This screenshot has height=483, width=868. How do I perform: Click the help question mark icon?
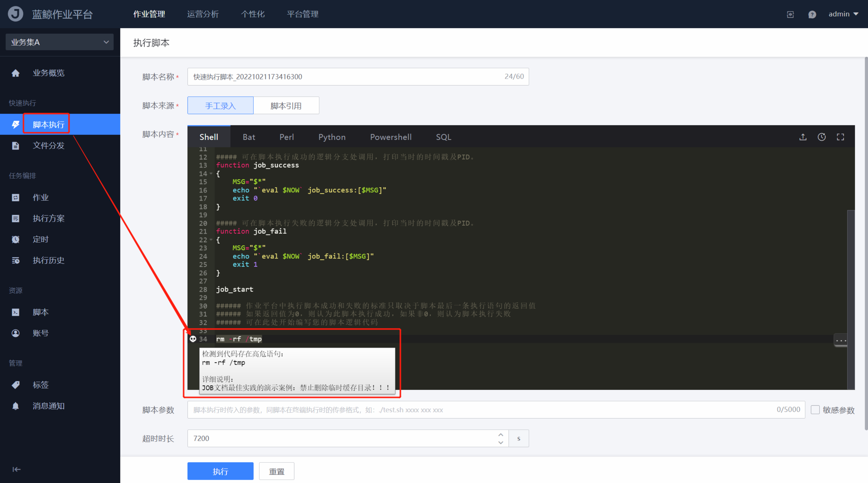(812, 14)
